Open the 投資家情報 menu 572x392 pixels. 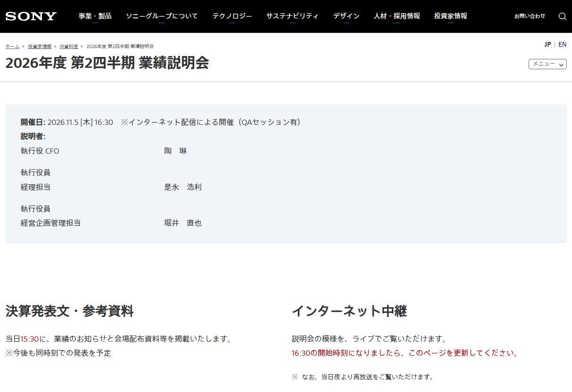coord(451,16)
